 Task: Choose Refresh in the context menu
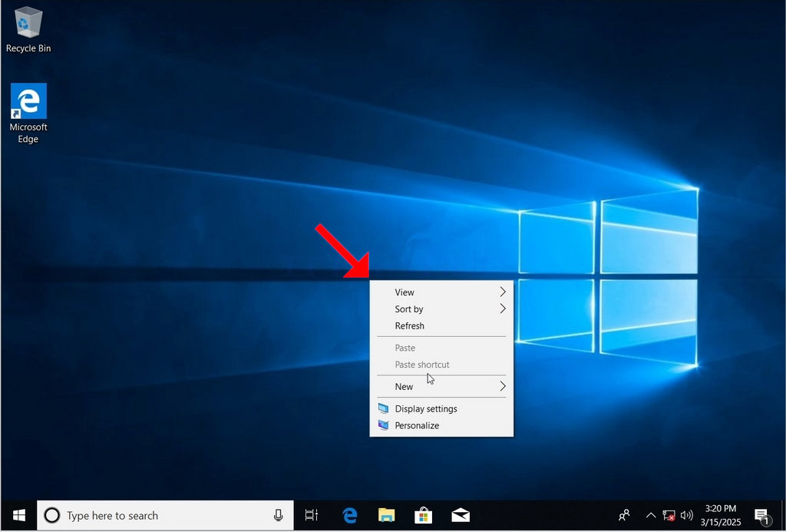(x=441, y=326)
